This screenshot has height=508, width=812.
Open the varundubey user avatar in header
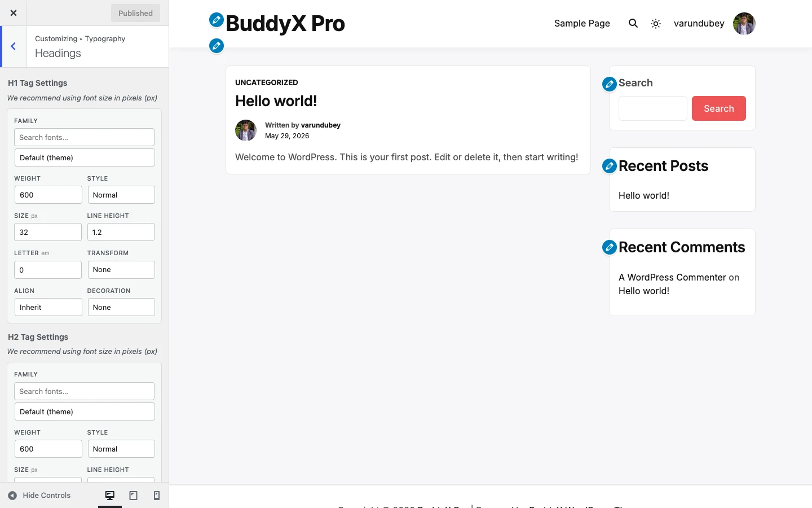tap(744, 24)
